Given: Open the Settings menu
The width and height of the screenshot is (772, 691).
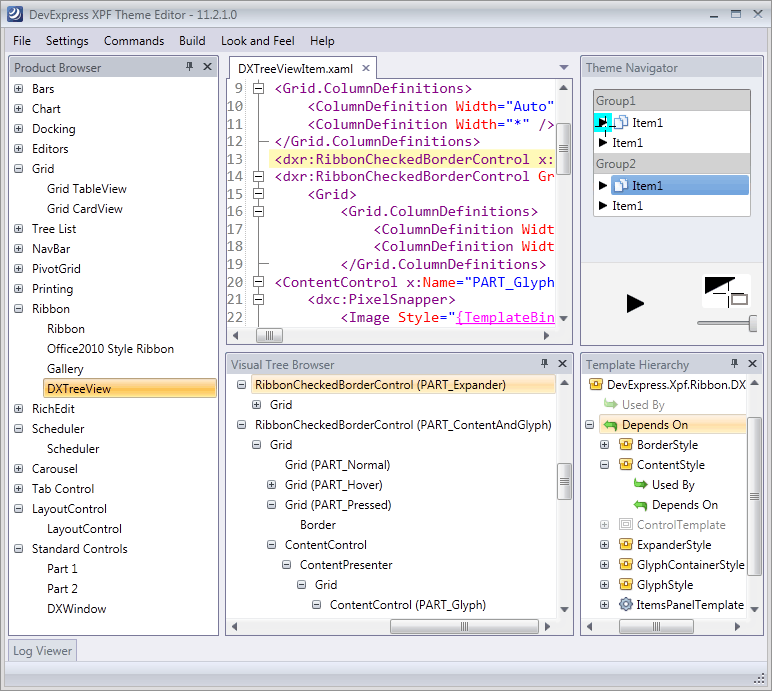Looking at the screenshot, I should [67, 41].
